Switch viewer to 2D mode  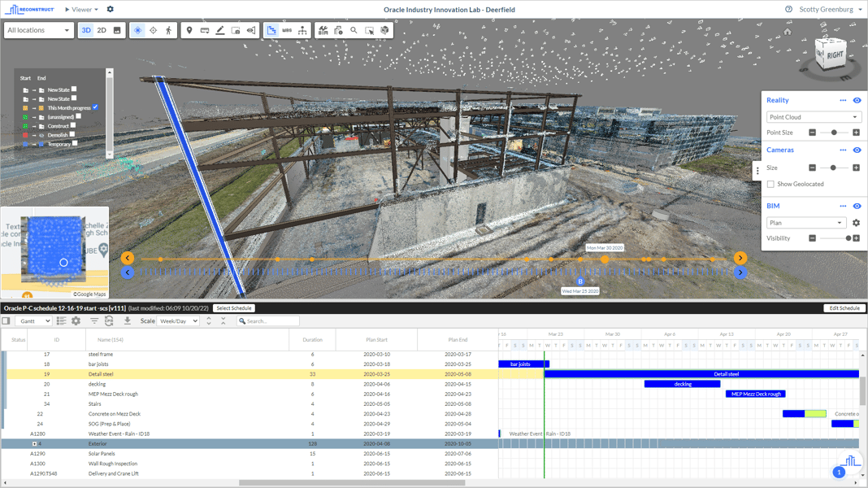[x=102, y=30]
